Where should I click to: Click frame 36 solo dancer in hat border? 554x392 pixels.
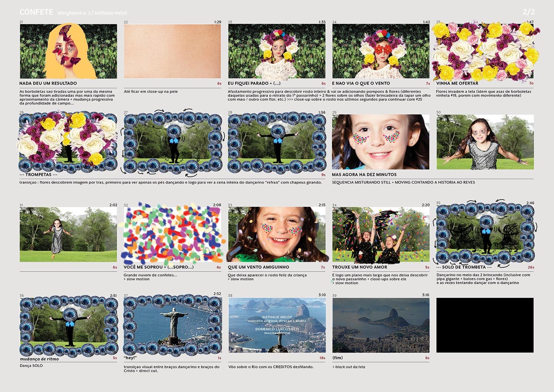[68, 325]
